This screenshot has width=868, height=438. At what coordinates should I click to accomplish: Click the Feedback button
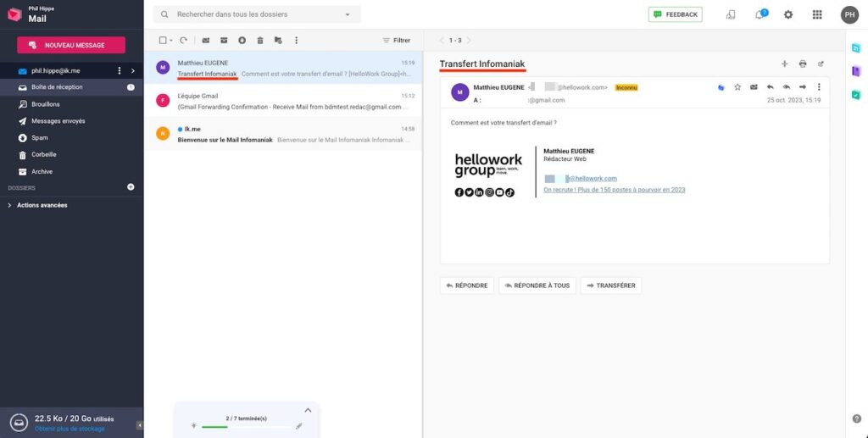pyautogui.click(x=676, y=14)
